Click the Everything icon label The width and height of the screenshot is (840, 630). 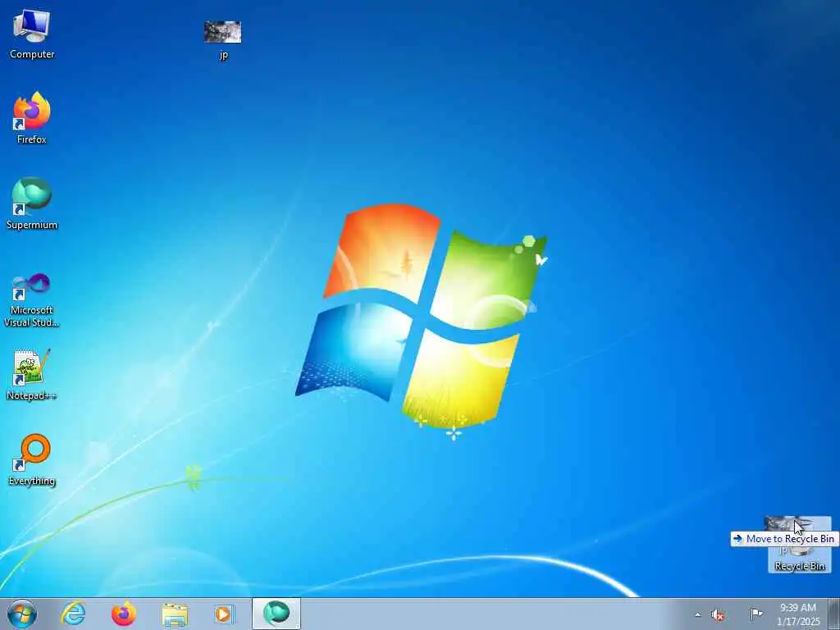pyautogui.click(x=32, y=481)
